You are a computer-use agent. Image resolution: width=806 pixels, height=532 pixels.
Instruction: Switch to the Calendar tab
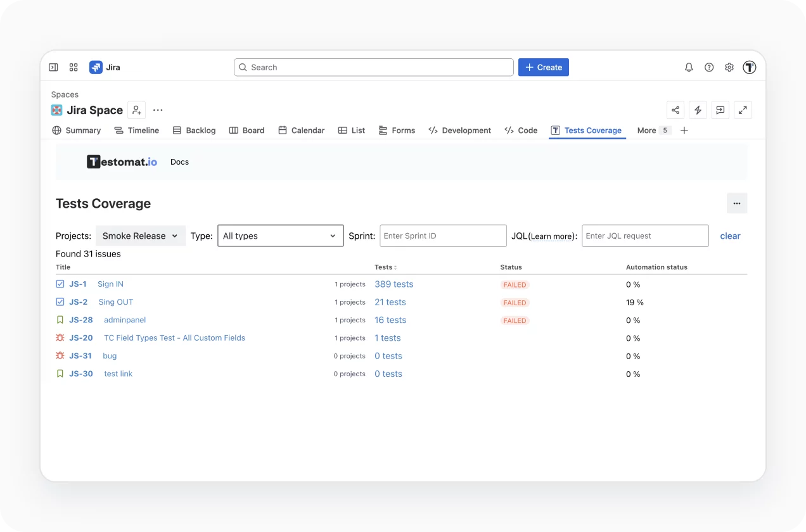click(x=302, y=130)
